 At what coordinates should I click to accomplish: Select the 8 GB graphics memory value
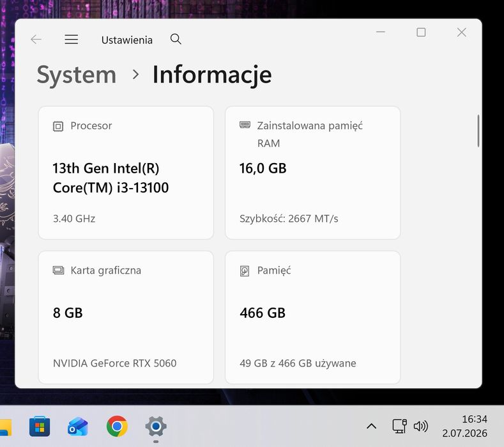[68, 313]
